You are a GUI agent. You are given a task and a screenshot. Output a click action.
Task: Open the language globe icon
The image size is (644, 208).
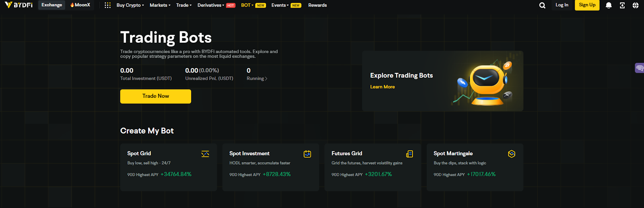[x=636, y=5]
